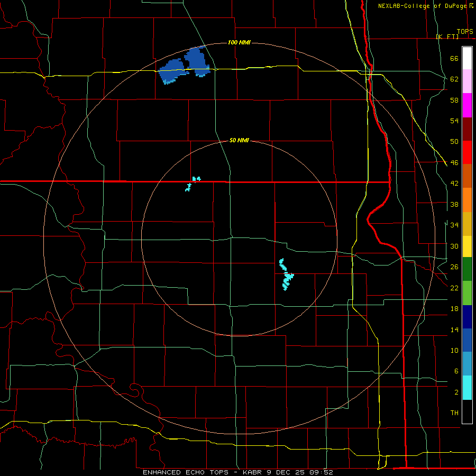Pick the cyan legend swatch
The image size is (476, 476).
pyautogui.click(x=467, y=388)
